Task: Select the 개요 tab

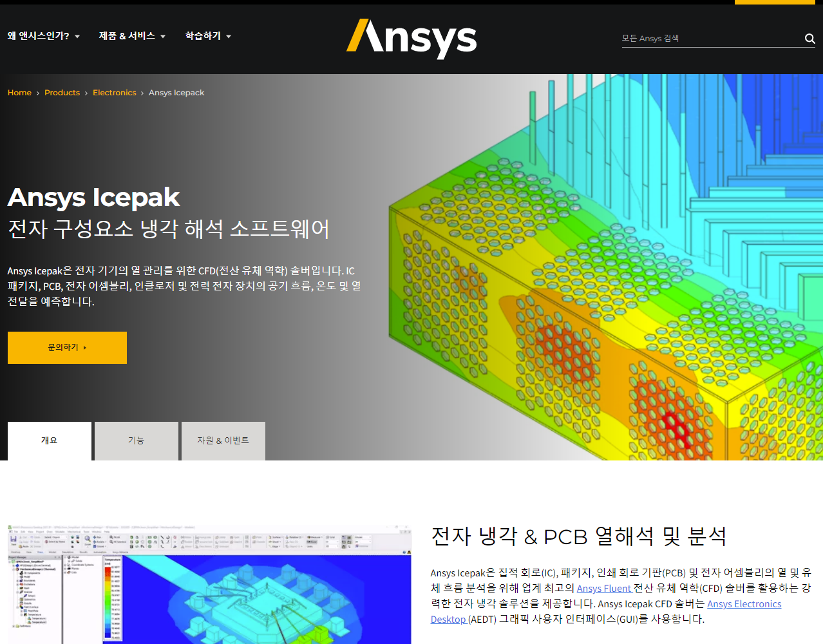Action: point(50,441)
